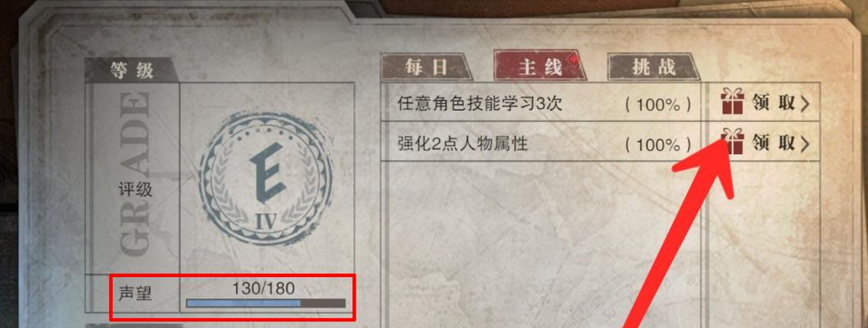Open the 主线 quest tab
868x328 pixels.
(539, 66)
